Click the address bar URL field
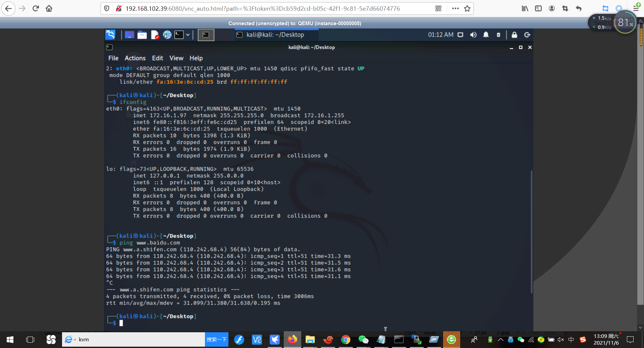The height and width of the screenshot is (348, 644). (263, 8)
